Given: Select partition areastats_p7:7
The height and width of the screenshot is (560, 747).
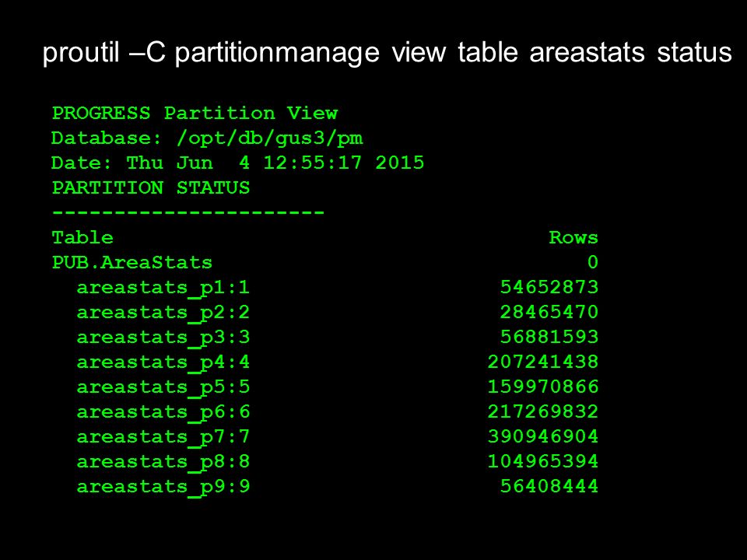Looking at the screenshot, I should [163, 436].
